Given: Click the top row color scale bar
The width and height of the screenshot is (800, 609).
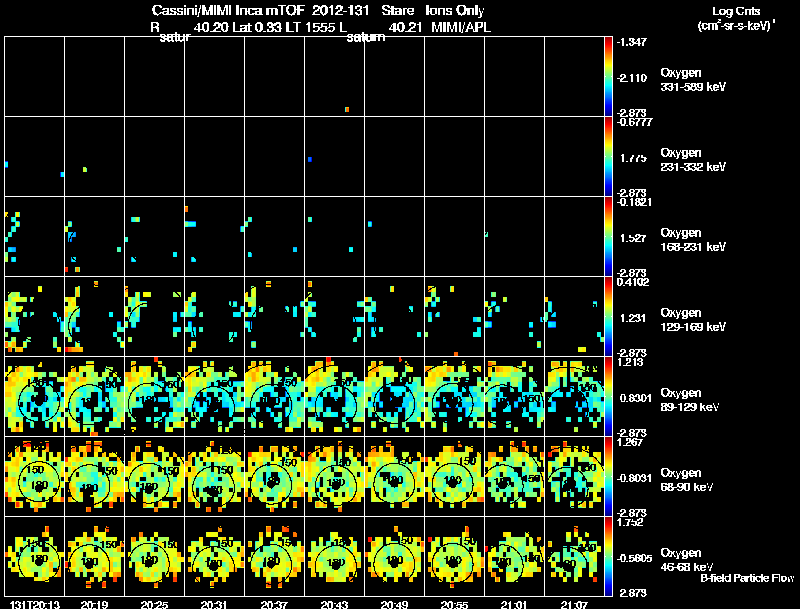Looking at the screenshot, I should tap(608, 77).
